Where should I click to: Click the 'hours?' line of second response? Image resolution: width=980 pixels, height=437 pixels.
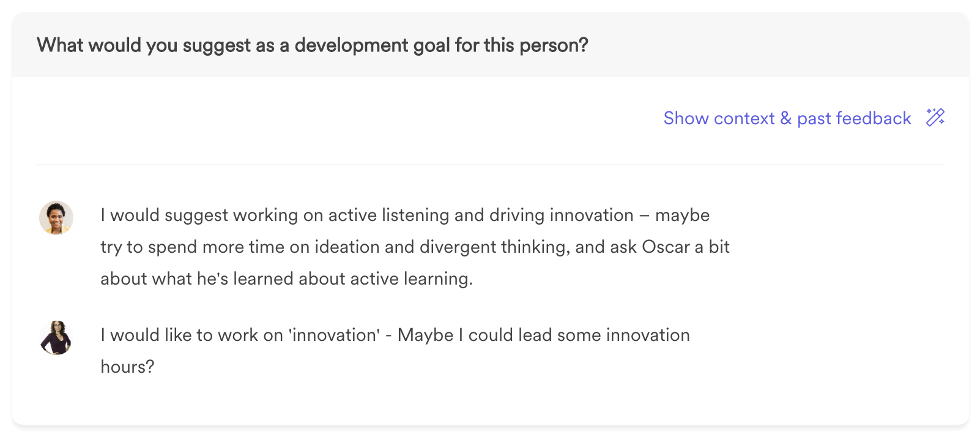click(x=127, y=367)
